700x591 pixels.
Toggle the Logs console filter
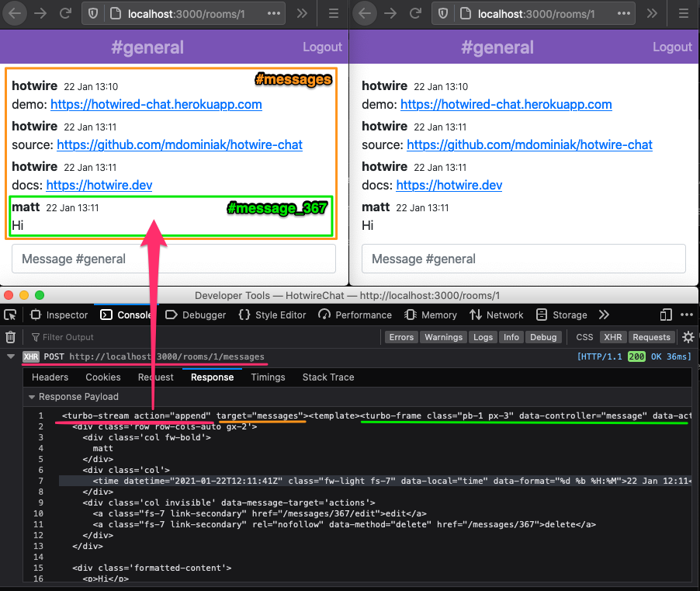tap(483, 337)
